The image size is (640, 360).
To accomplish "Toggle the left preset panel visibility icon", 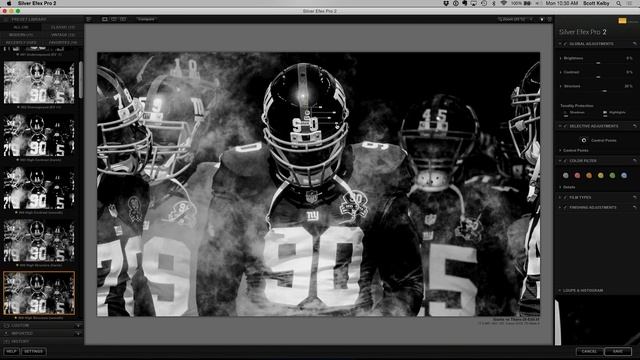I will pyautogui.click(x=89, y=19).
